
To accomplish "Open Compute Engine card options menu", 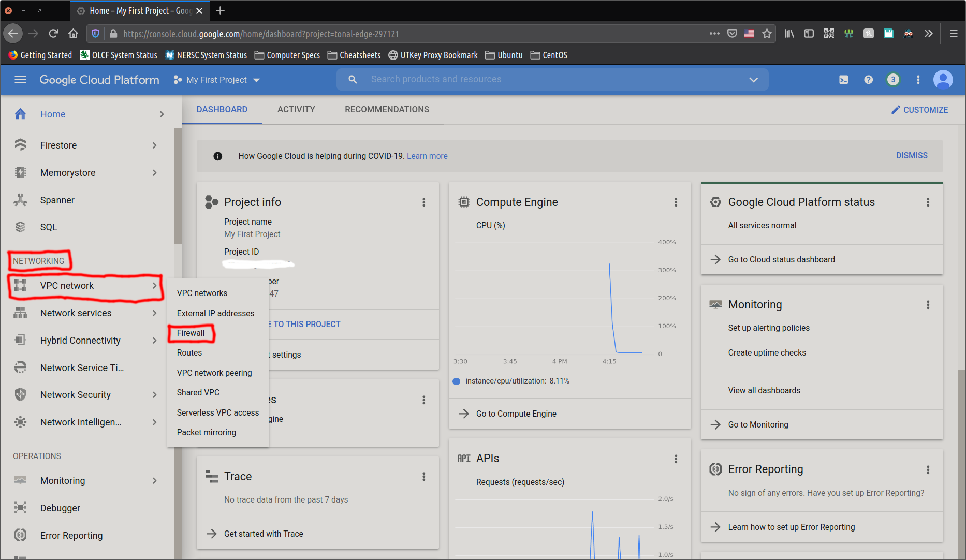I will (676, 202).
